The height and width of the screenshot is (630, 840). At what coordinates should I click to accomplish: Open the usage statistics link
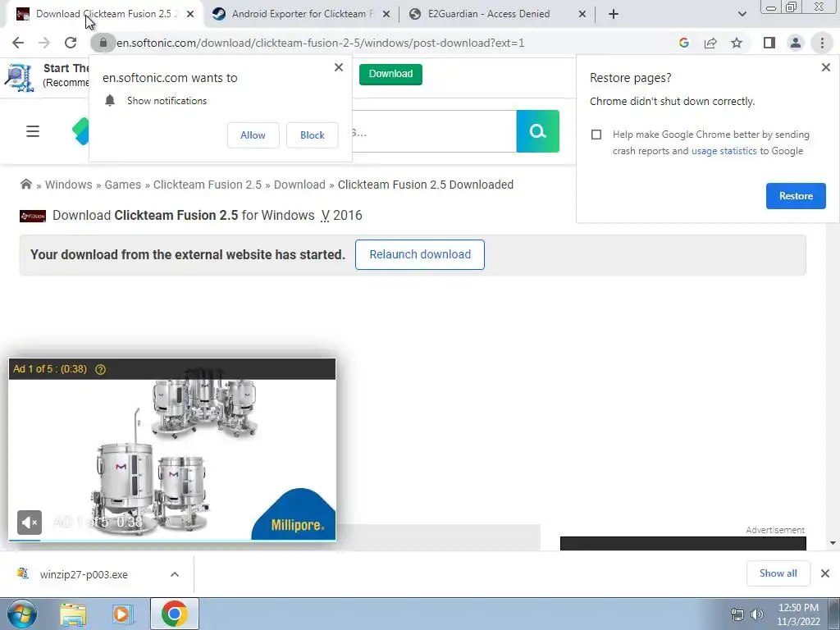pyautogui.click(x=724, y=151)
